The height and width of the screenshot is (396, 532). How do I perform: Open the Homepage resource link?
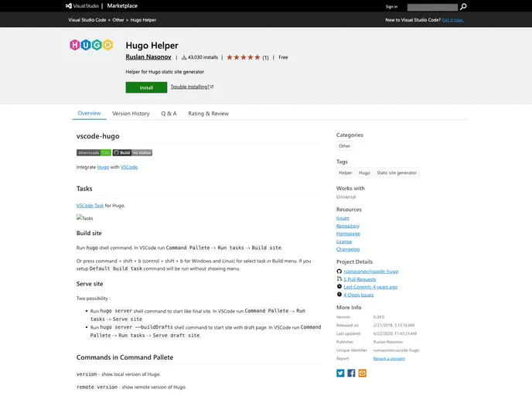348,234
